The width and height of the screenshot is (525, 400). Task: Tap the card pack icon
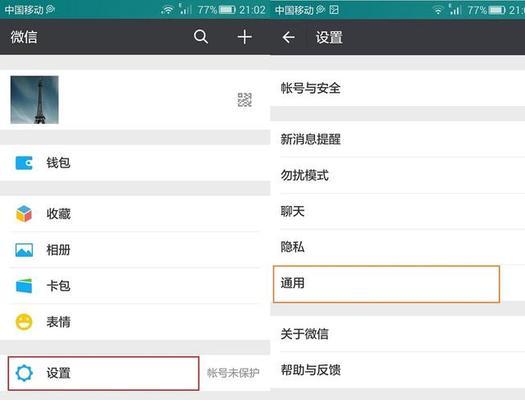point(24,286)
